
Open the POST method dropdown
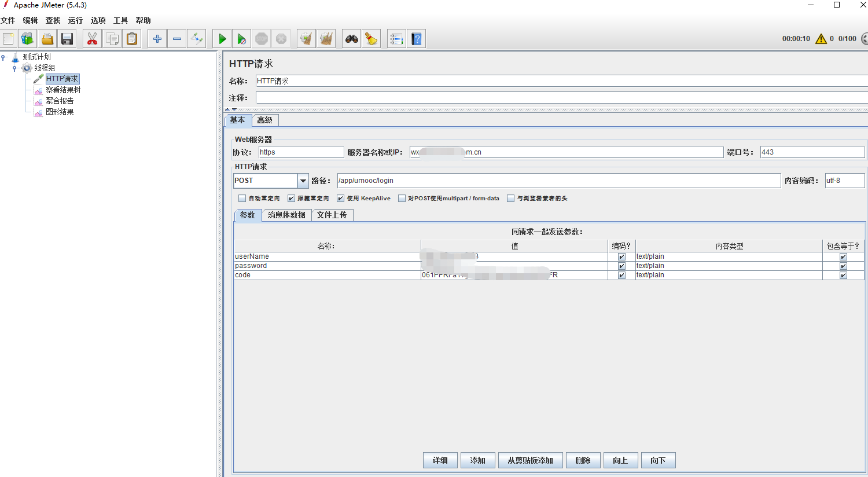[303, 181]
